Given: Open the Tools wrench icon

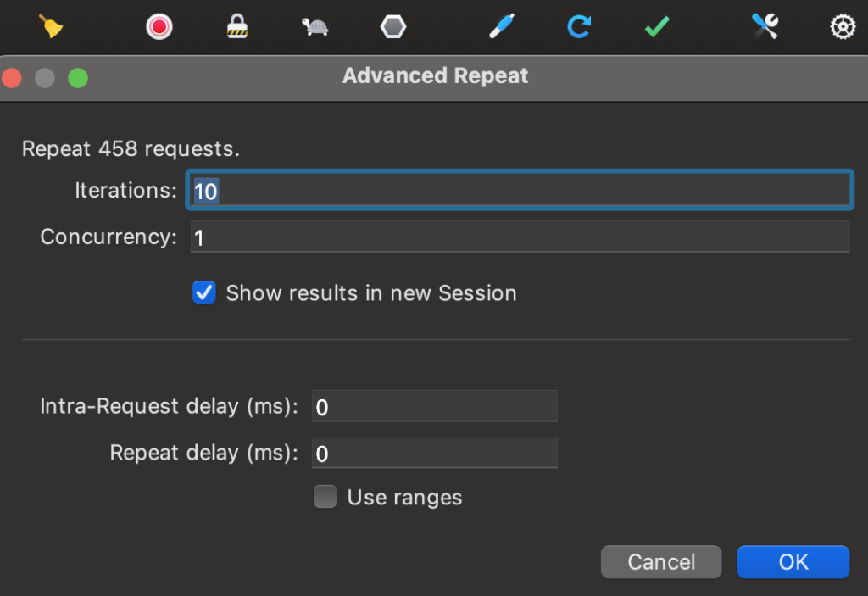Looking at the screenshot, I should coord(765,27).
